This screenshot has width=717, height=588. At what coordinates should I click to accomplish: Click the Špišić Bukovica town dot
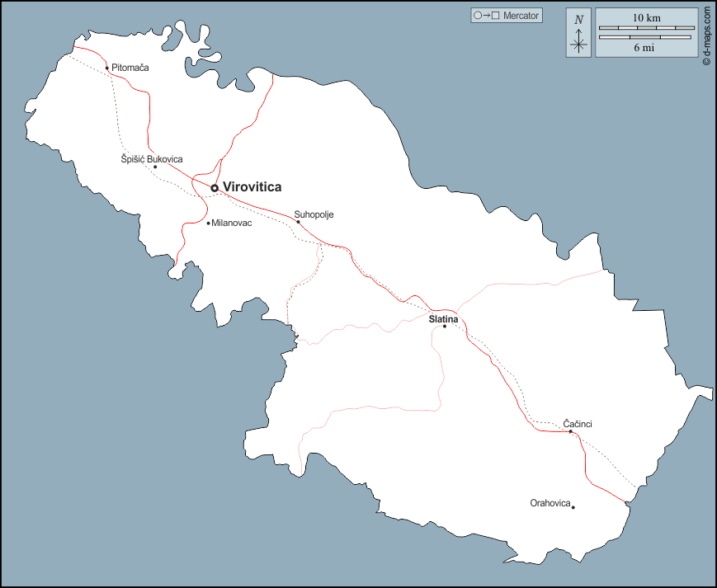[x=155, y=167]
